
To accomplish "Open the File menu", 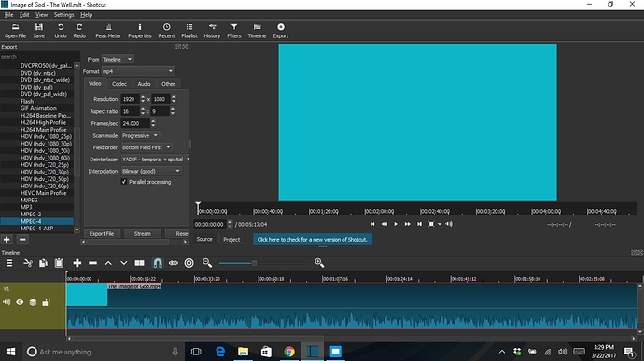I will click(8, 15).
